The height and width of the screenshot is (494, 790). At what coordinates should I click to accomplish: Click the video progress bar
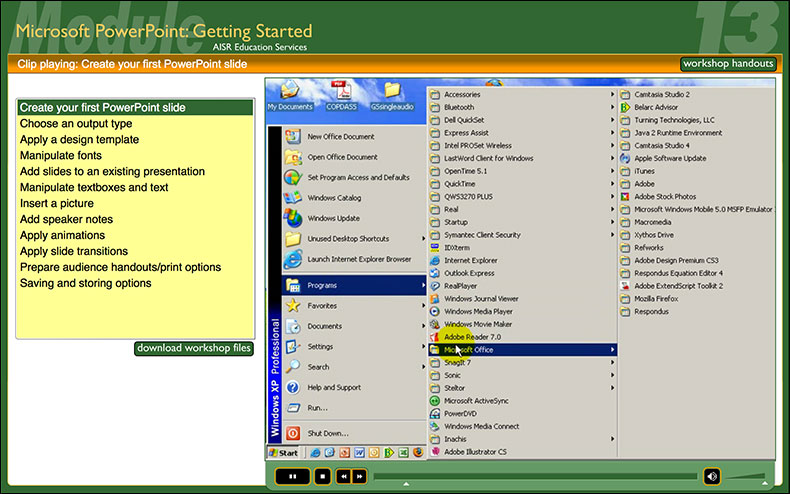535,476
